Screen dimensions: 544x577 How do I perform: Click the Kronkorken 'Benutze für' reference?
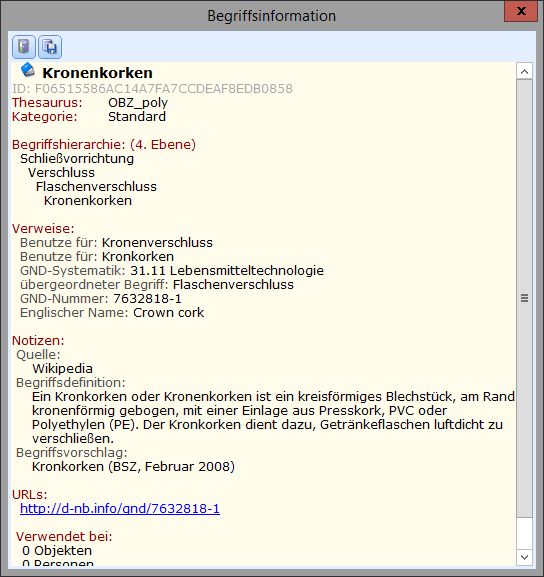(138, 256)
